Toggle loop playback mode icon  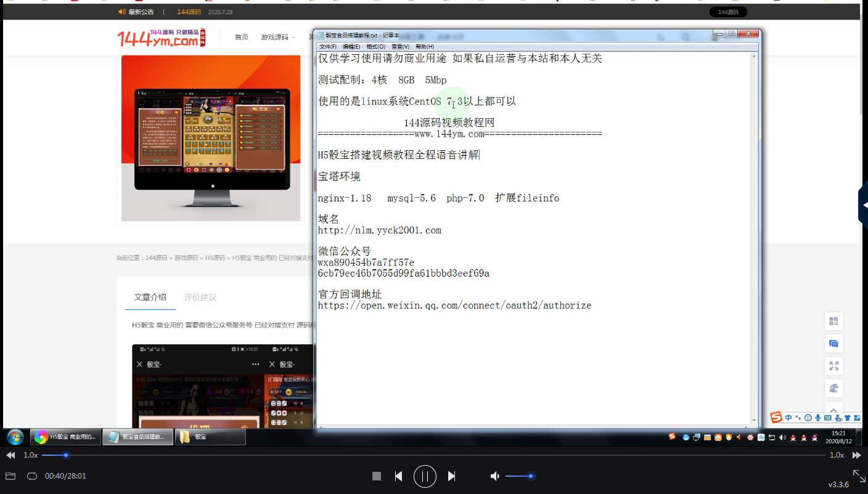(x=32, y=476)
